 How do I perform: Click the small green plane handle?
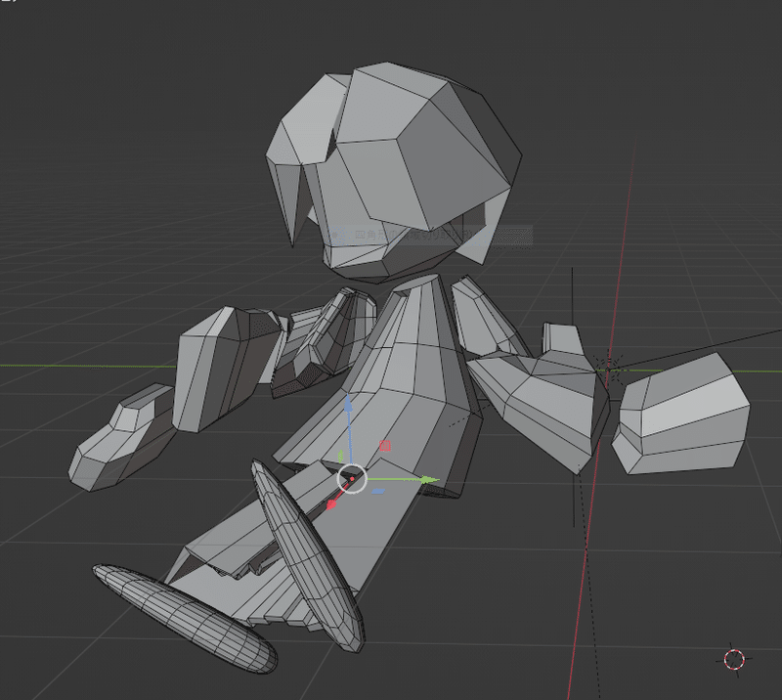tap(341, 456)
